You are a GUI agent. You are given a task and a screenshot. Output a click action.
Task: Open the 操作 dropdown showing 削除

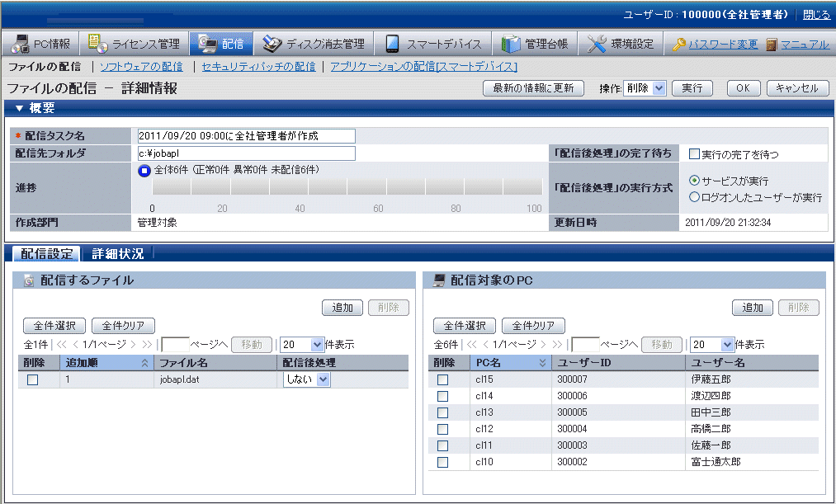tap(644, 88)
